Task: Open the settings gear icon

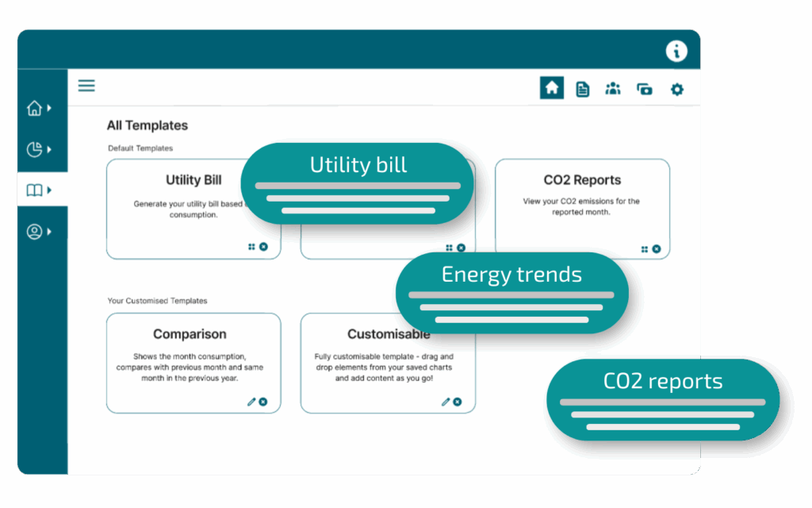Action: pyautogui.click(x=676, y=89)
